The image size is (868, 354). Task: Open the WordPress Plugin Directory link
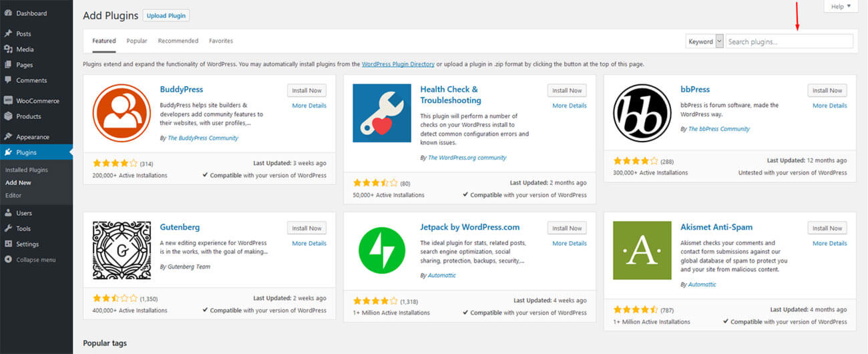point(398,64)
